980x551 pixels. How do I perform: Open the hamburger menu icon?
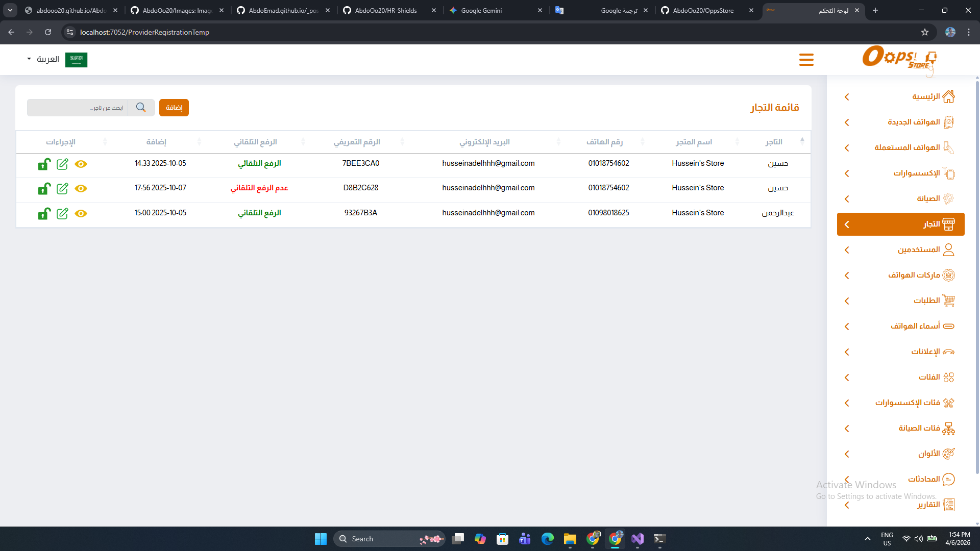click(x=806, y=60)
